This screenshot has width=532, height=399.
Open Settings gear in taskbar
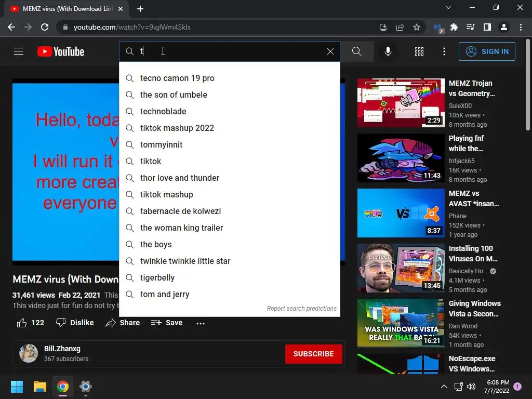pyautogui.click(x=86, y=387)
